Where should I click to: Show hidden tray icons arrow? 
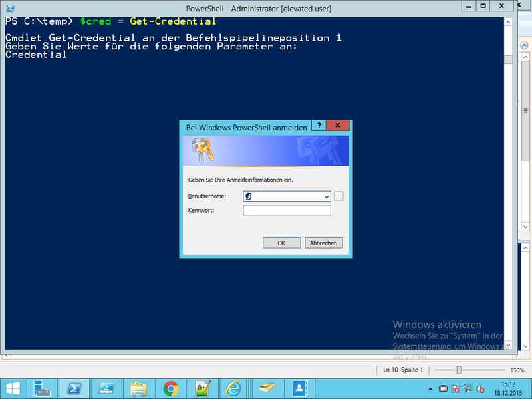430,389
